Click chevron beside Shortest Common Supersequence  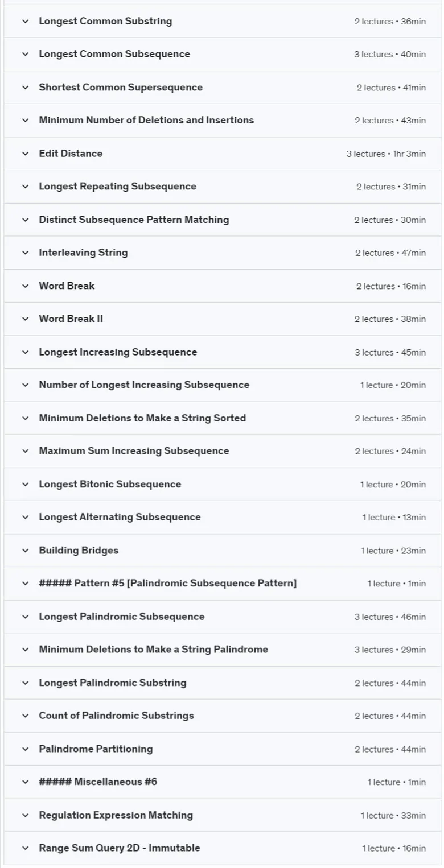25,88
